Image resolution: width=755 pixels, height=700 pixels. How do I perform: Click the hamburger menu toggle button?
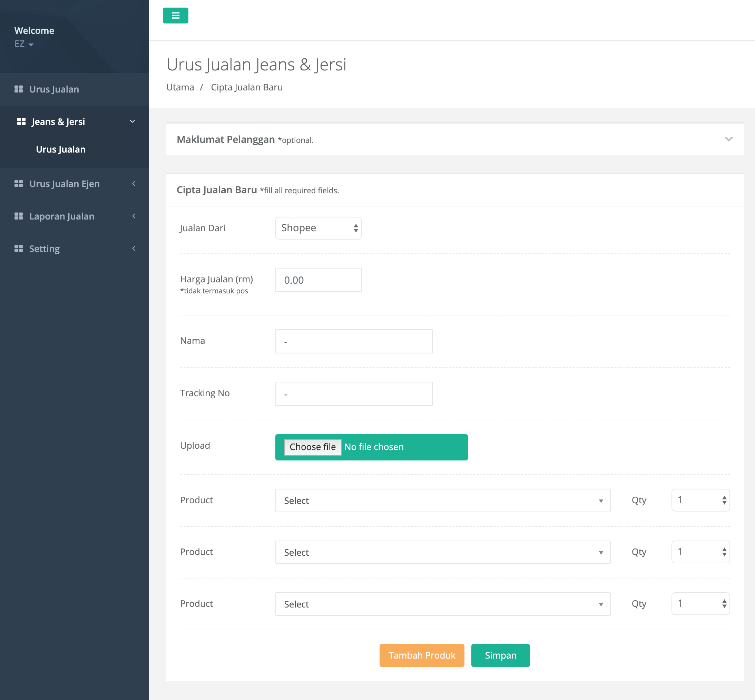(x=175, y=16)
